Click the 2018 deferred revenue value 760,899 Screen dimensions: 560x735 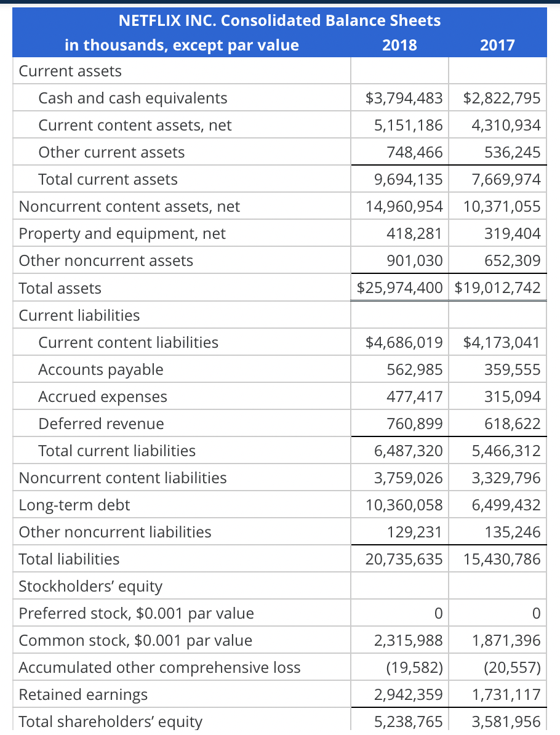tap(414, 424)
